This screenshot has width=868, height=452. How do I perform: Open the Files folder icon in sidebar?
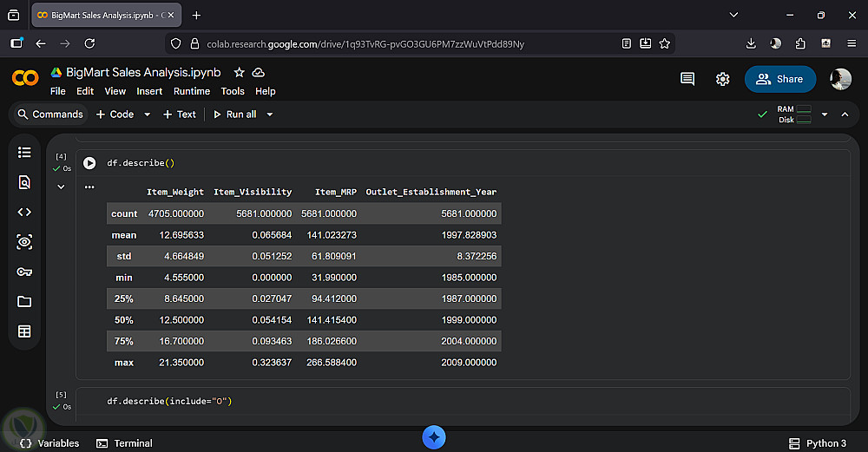pyautogui.click(x=24, y=301)
